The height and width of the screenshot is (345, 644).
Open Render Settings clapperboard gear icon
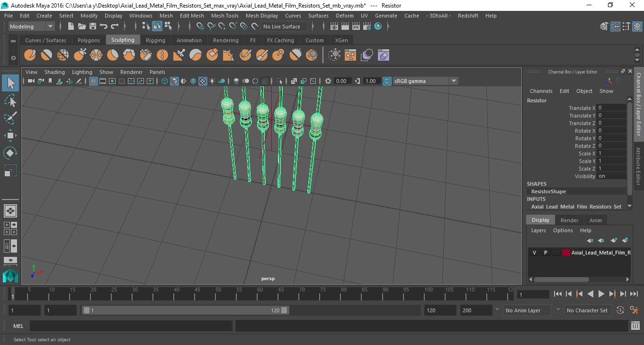(367, 27)
